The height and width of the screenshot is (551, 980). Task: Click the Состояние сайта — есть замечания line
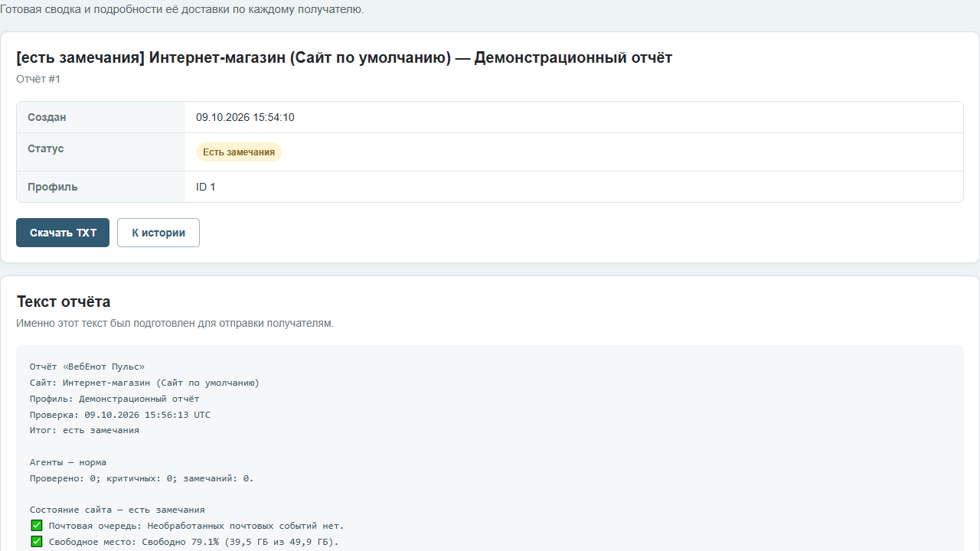coord(117,510)
